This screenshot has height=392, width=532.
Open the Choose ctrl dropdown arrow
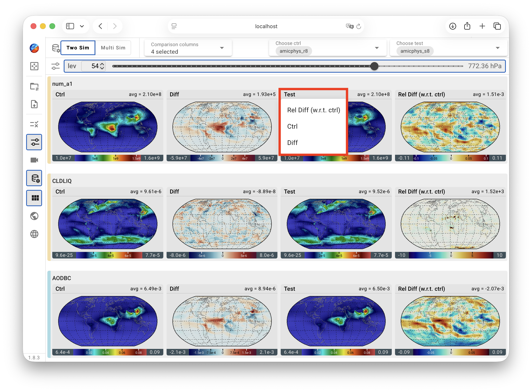point(377,48)
